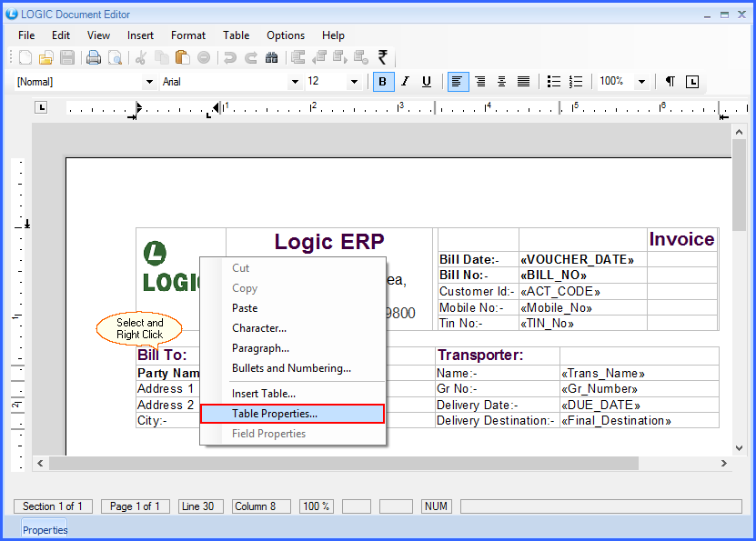Redo the last undone action
The height and width of the screenshot is (541, 756).
point(251,58)
